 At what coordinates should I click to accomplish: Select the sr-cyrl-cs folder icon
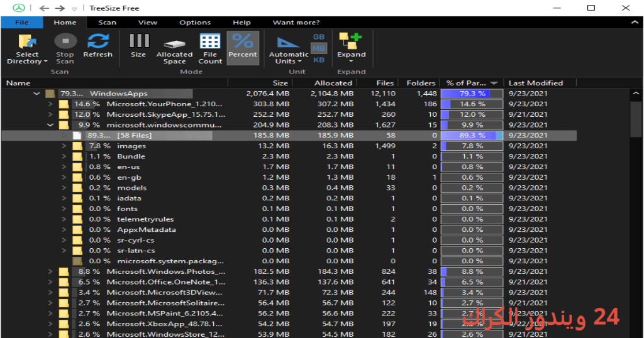point(77,241)
